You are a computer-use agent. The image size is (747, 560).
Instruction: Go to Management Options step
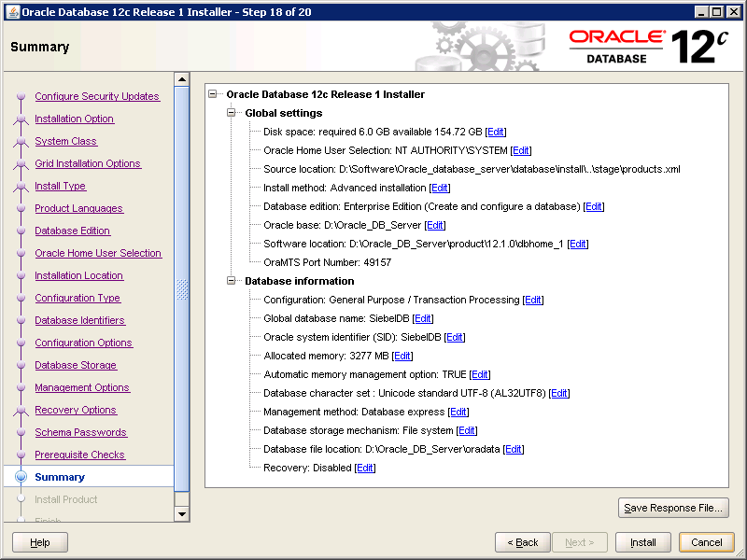pyautogui.click(x=82, y=387)
